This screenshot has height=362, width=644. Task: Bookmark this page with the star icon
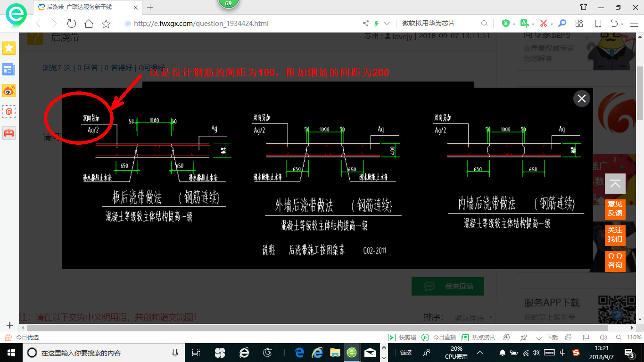[106, 24]
